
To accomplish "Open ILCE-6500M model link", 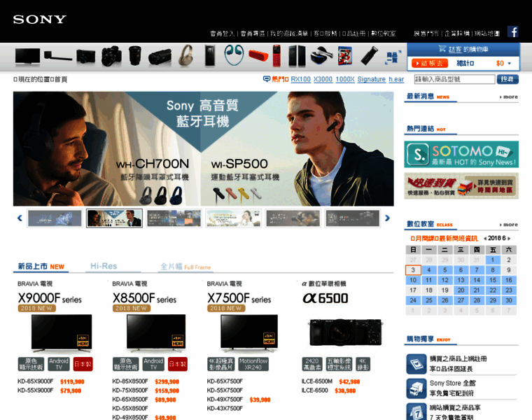I will point(317,381).
